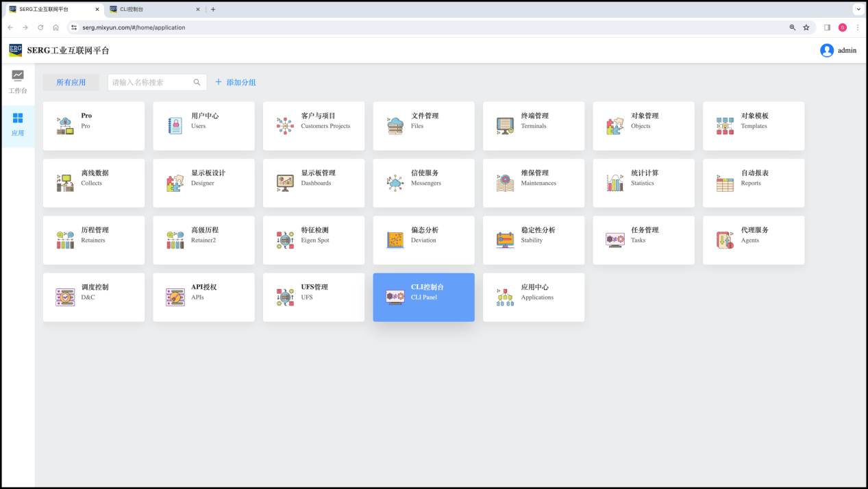Click the 添加分组 add group link
868x489 pixels.
pyautogui.click(x=236, y=82)
